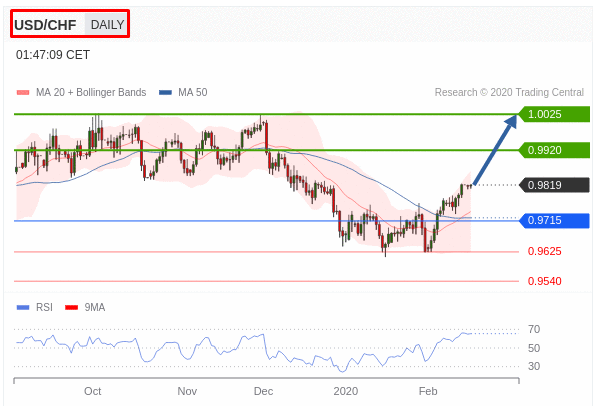Click the Feb marker on the time axis
This screenshot has height=414, width=597.
coord(428,391)
